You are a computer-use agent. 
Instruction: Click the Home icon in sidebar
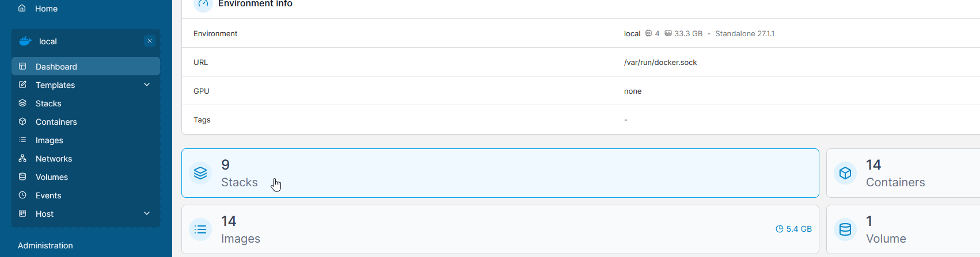click(22, 8)
